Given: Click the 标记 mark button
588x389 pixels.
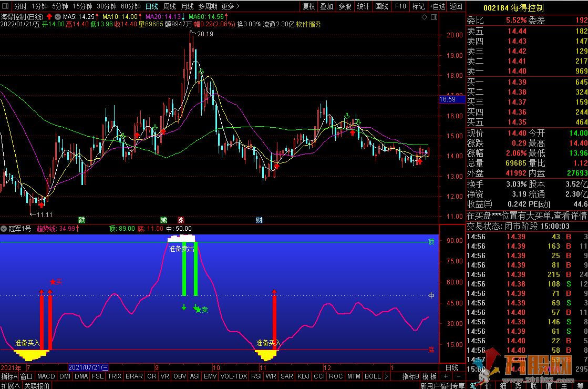Looking at the screenshot, I should click(418, 6).
